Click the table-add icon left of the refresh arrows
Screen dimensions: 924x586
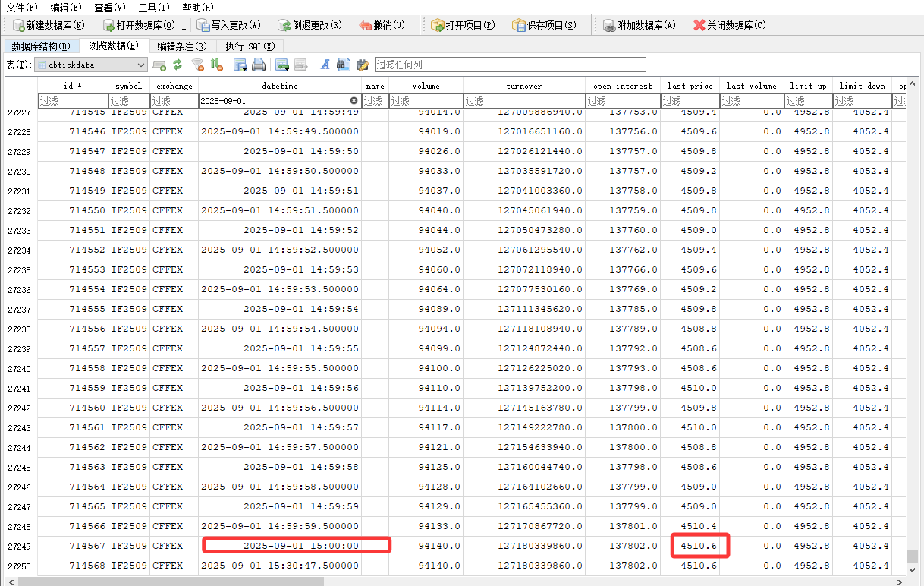159,65
